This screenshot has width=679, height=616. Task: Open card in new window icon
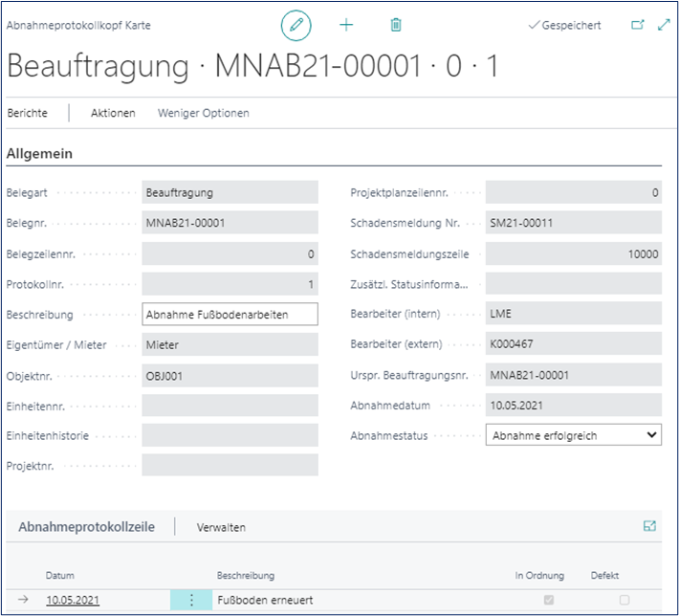tap(638, 26)
